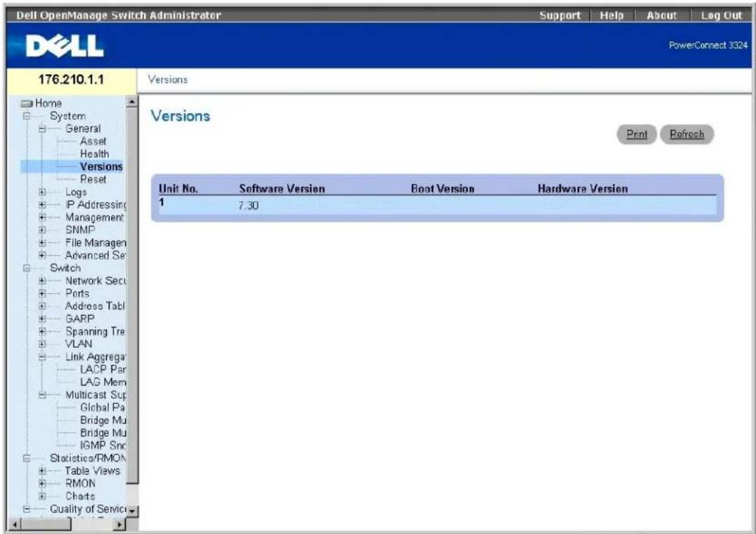Screen dimensions: 756x534
Task: Open the Help link
Action: coord(611,16)
